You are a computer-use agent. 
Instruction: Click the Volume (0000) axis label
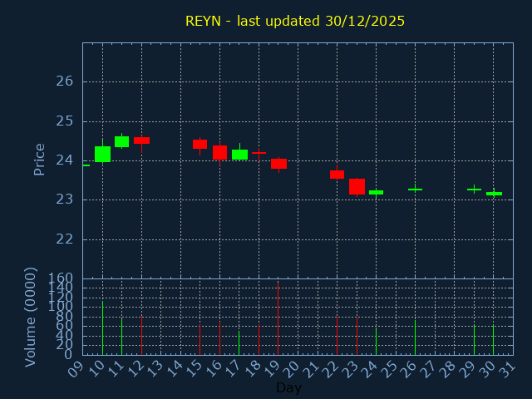(x=31, y=317)
